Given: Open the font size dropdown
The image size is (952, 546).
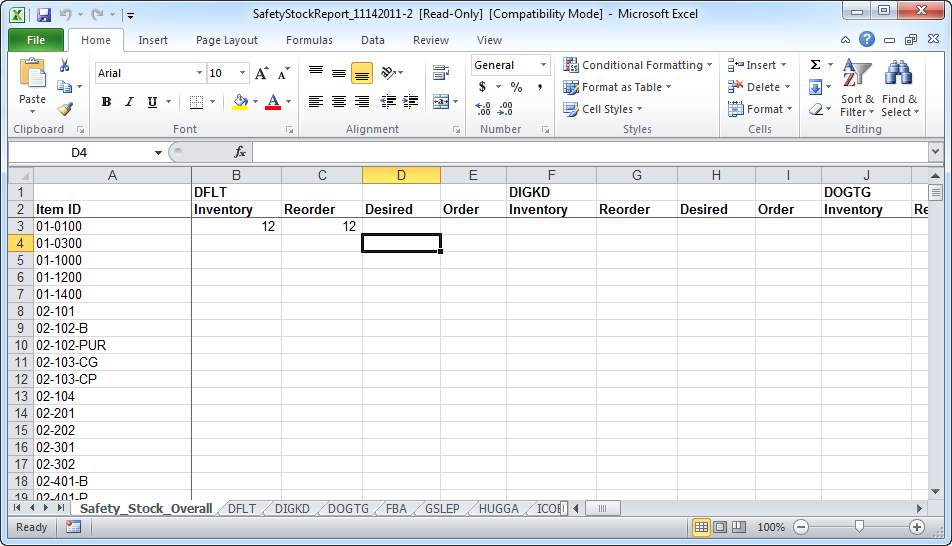Looking at the screenshot, I should [242, 73].
